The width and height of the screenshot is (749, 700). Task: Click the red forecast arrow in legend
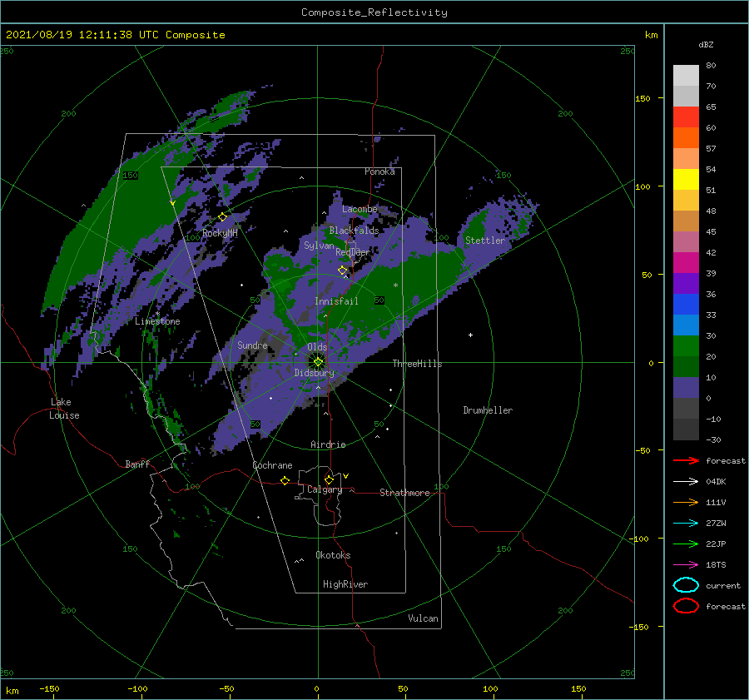coord(686,460)
